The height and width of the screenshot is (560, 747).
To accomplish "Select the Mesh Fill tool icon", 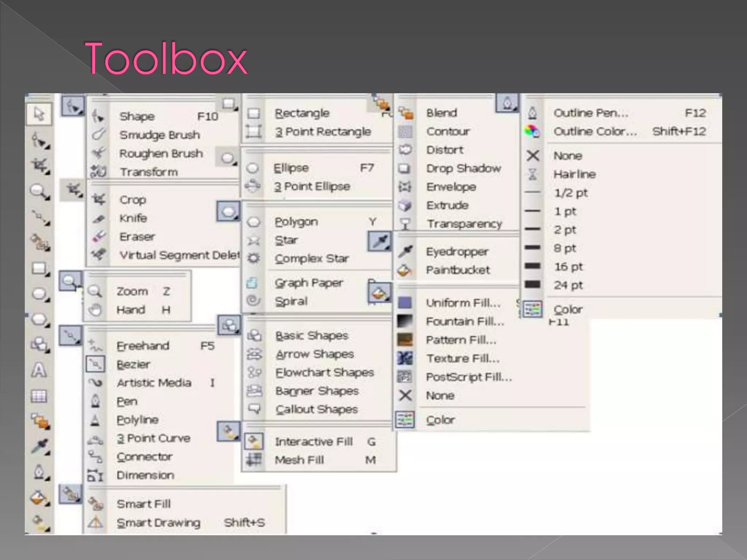I will [254, 460].
